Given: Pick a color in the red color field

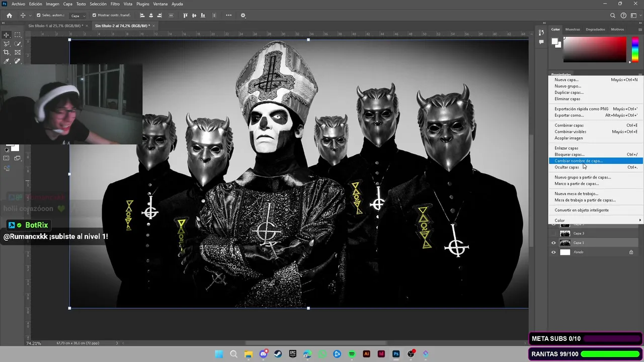Looking at the screenshot, I should coord(595,49).
